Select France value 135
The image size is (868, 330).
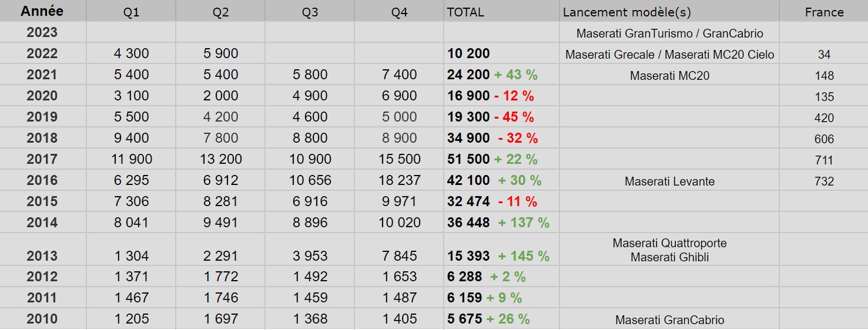click(x=824, y=97)
